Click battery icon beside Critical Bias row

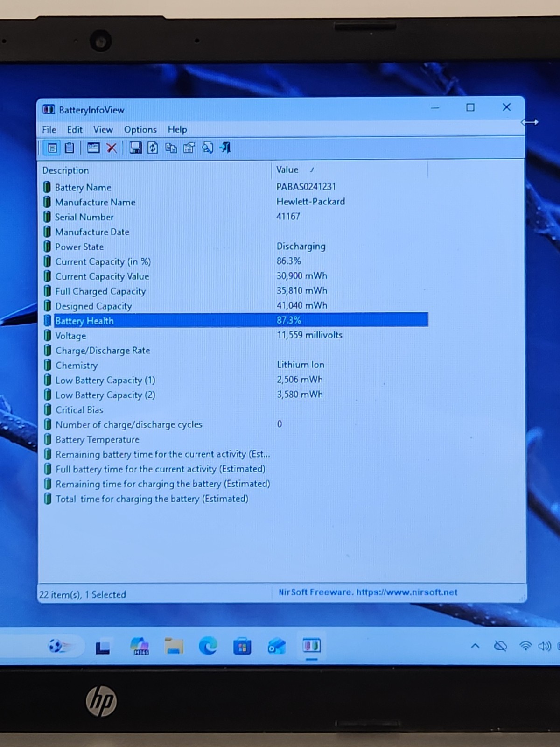click(48, 409)
